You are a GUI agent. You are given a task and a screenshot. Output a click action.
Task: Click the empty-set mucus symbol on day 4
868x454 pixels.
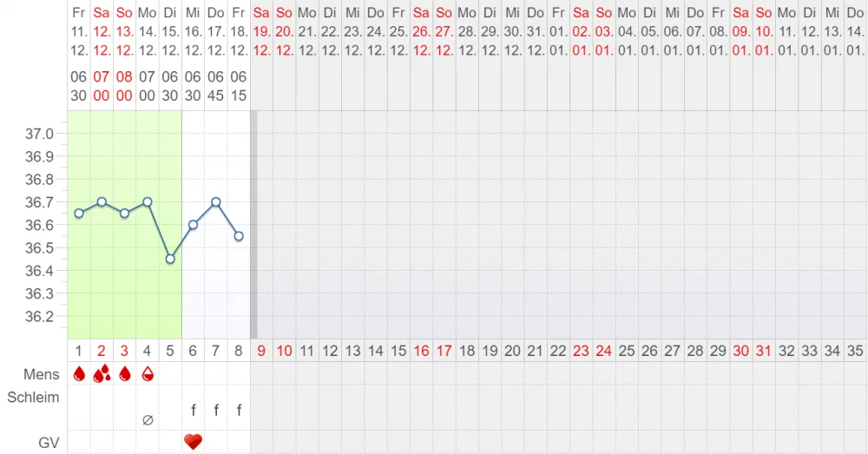point(148,420)
